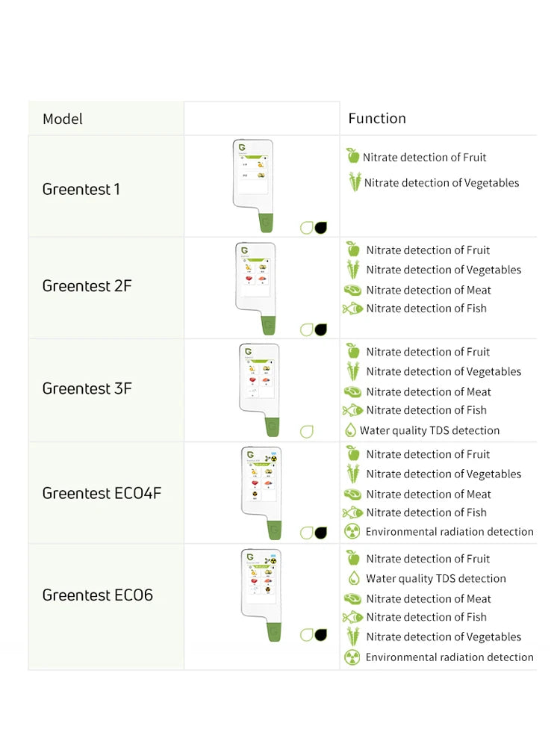Select the radiation icon in the Greentest ECO6 row
Viewport: 560px width, 747px height.
pyautogui.click(x=352, y=657)
